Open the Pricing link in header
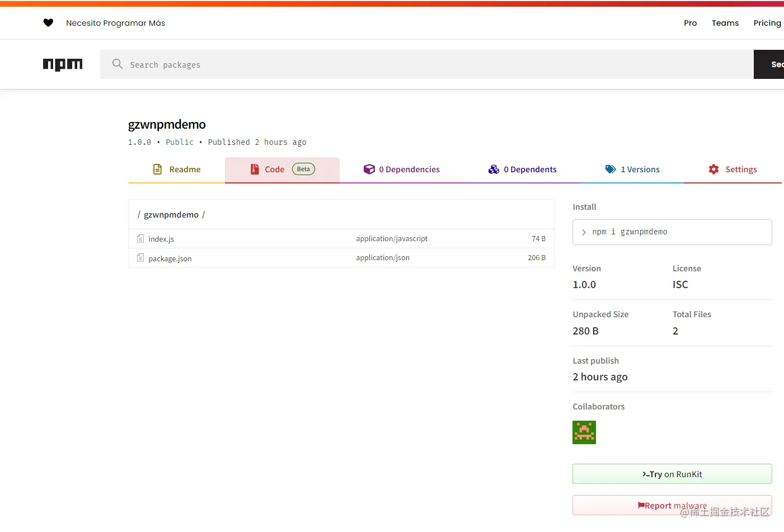The image size is (784, 532). (767, 23)
